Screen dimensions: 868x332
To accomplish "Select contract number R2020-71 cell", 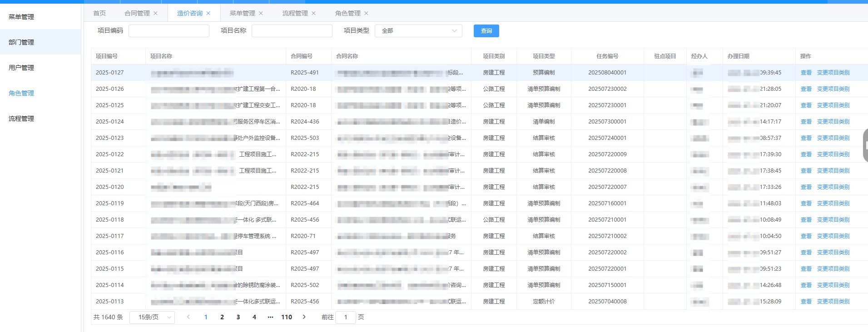I will pos(303,236).
